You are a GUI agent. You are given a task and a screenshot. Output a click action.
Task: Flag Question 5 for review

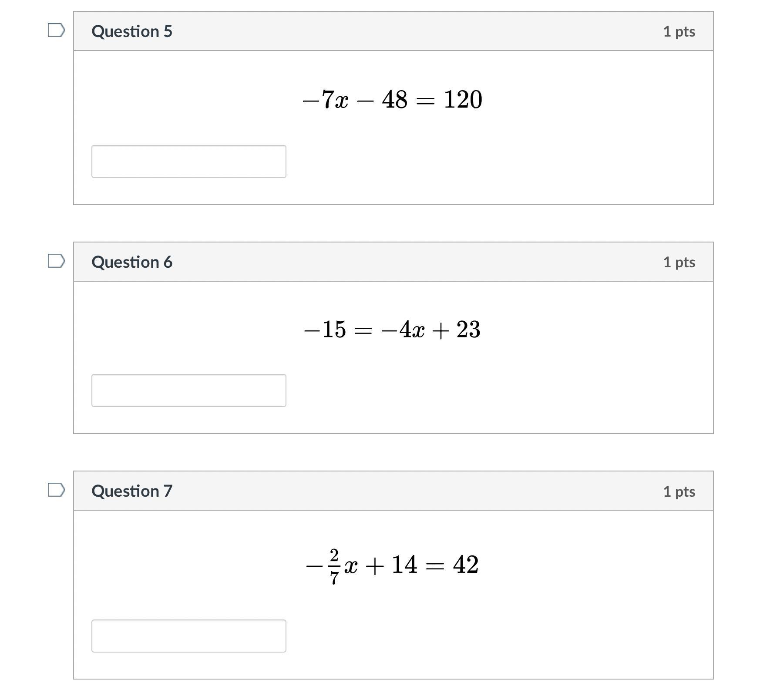pos(57,30)
